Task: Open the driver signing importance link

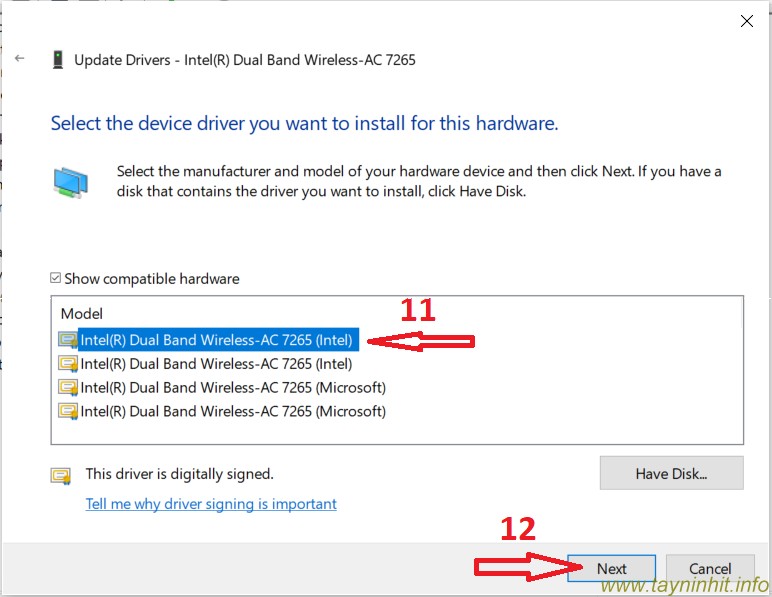Action: (211, 504)
